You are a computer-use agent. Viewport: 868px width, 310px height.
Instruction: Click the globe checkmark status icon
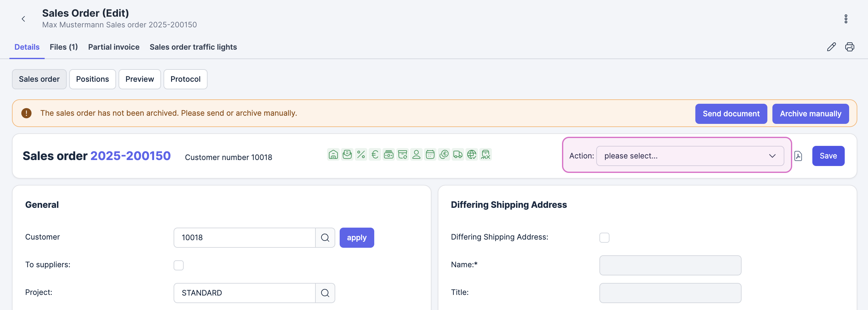(471, 155)
